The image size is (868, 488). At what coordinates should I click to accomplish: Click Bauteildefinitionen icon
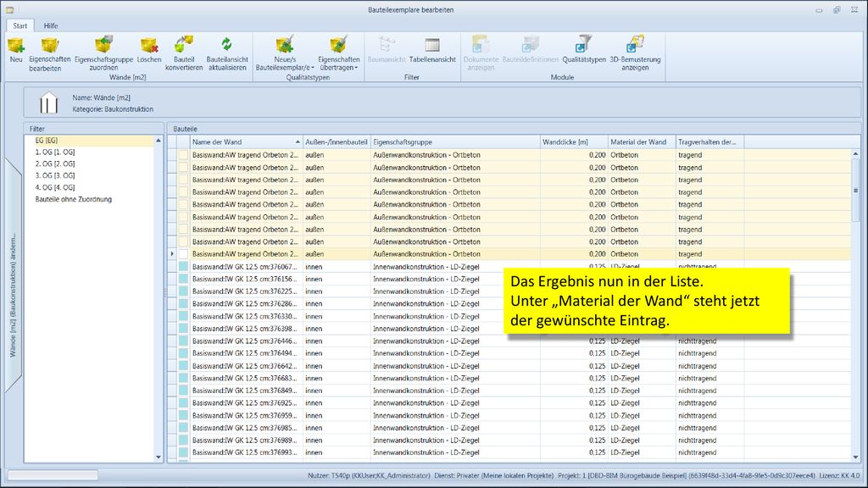(x=531, y=45)
